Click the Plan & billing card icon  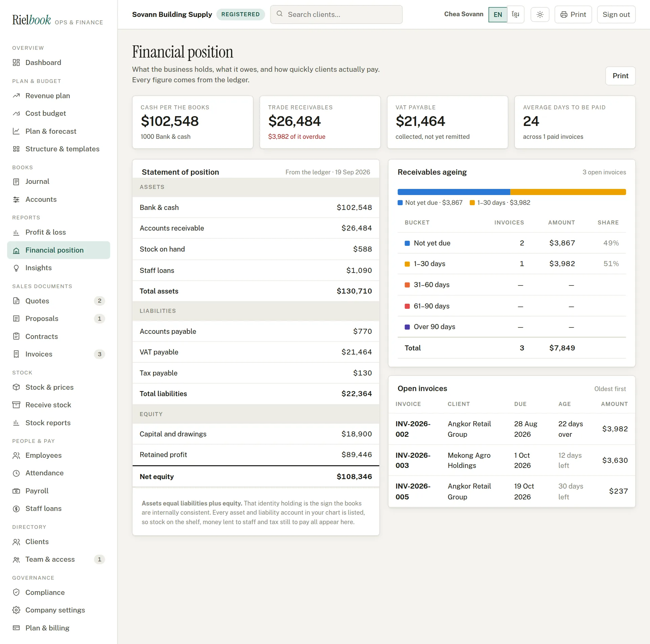pyautogui.click(x=16, y=628)
